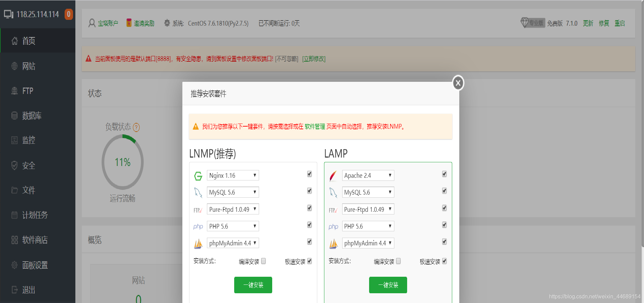Click the Apache feather icon in LAMP

click(x=333, y=176)
